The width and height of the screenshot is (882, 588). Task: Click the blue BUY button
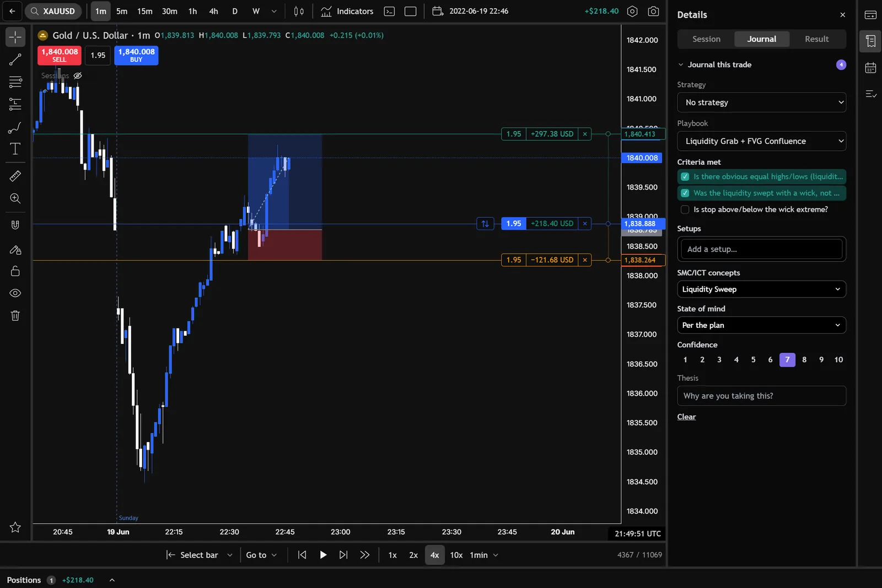pos(136,55)
